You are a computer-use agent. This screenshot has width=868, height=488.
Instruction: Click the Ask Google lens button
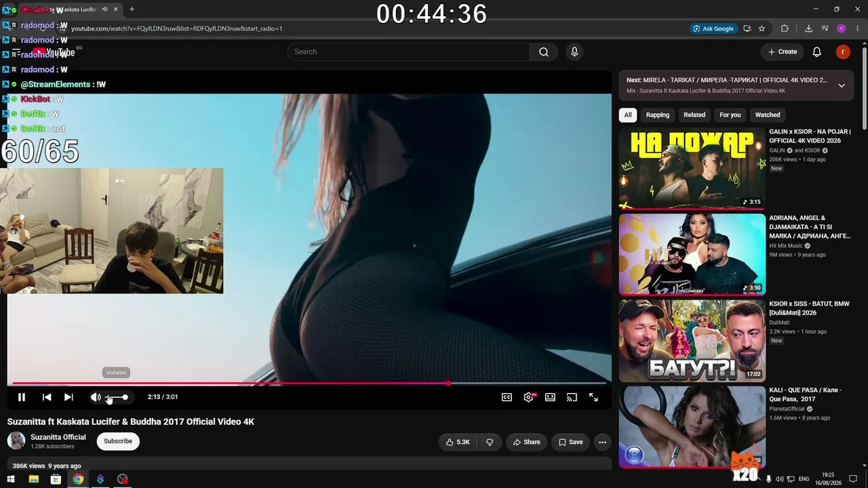[713, 28]
